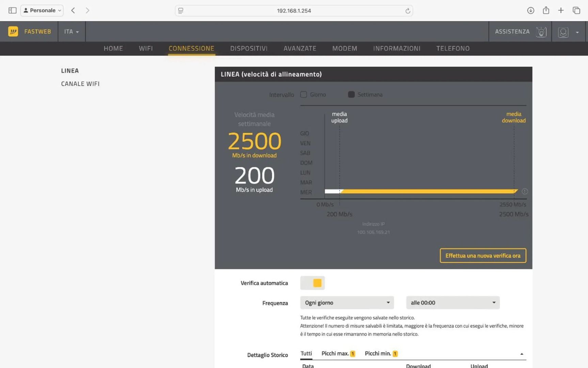The width and height of the screenshot is (588, 368).
Task: Open the Ogni giorno frequency dropdown
Action: coord(347,303)
